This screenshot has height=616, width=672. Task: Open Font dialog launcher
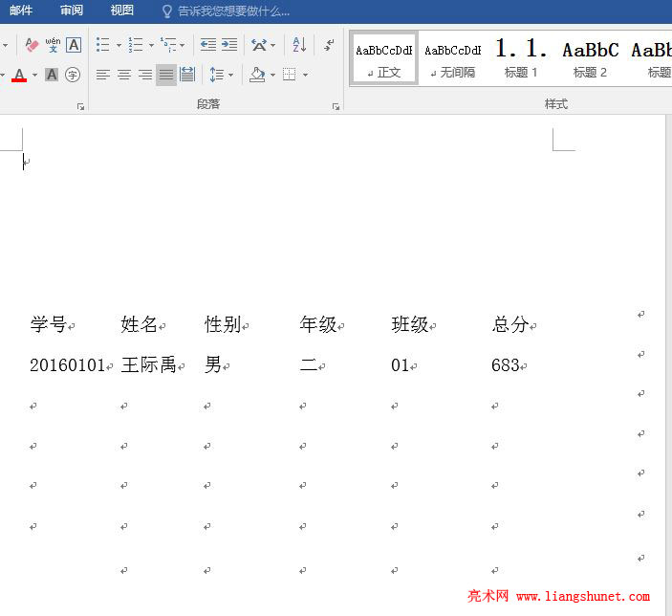[80, 106]
